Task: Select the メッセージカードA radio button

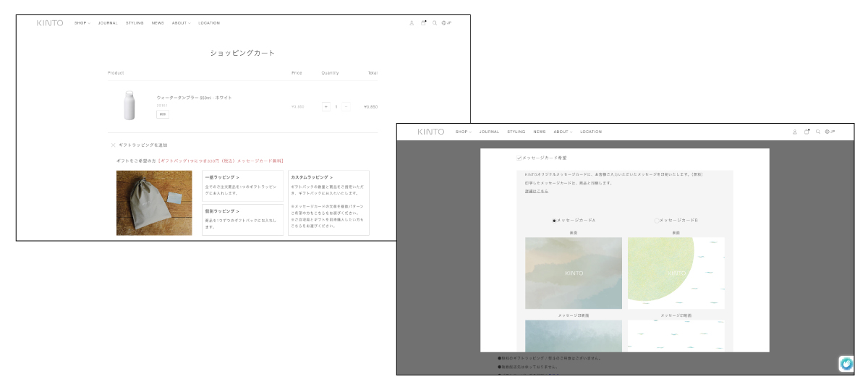Action: coord(554,220)
